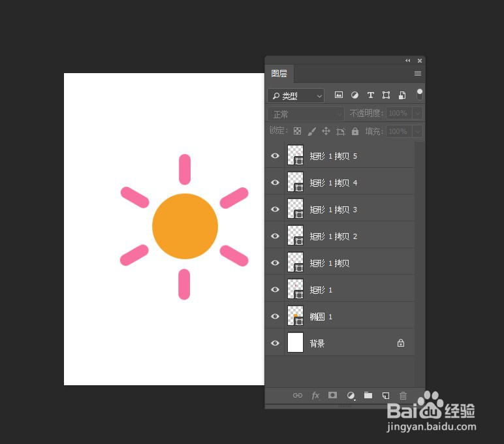The height and width of the screenshot is (444, 504).
Task: Create a new group folder
Action: coord(368,395)
